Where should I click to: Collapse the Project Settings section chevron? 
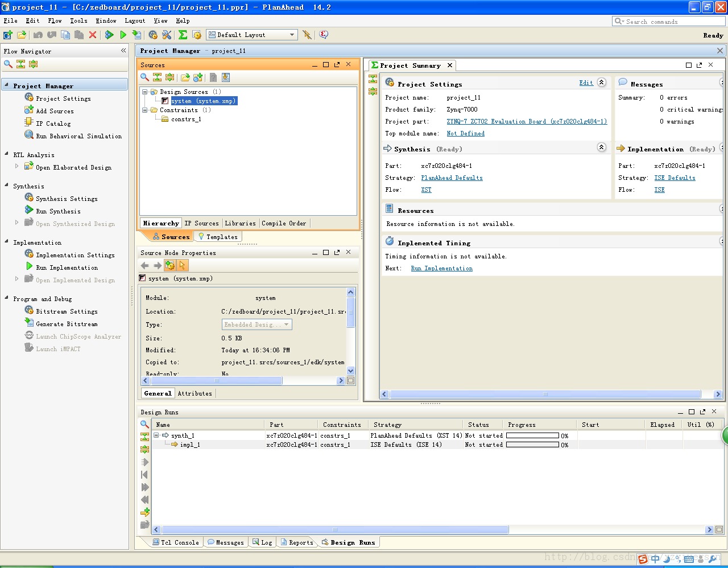tap(602, 83)
